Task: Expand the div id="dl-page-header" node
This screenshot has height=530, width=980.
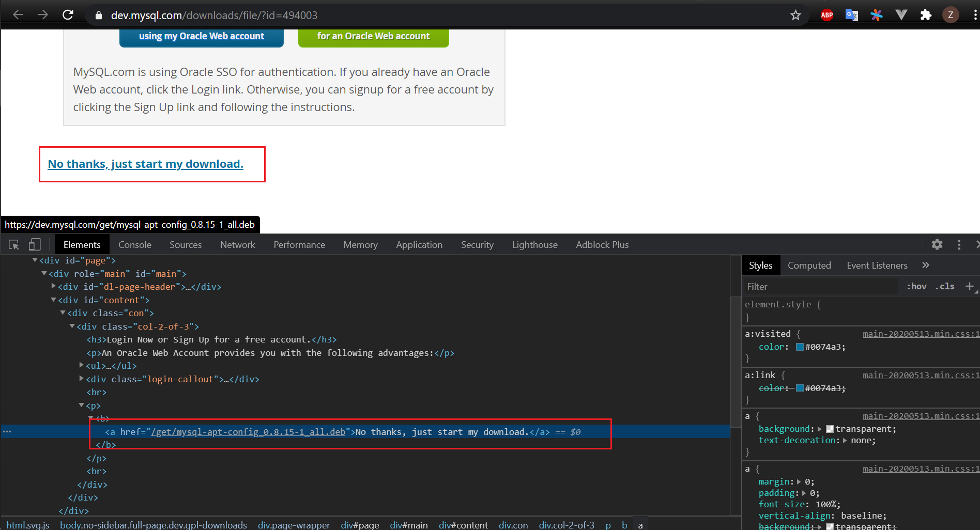Action: (x=53, y=286)
